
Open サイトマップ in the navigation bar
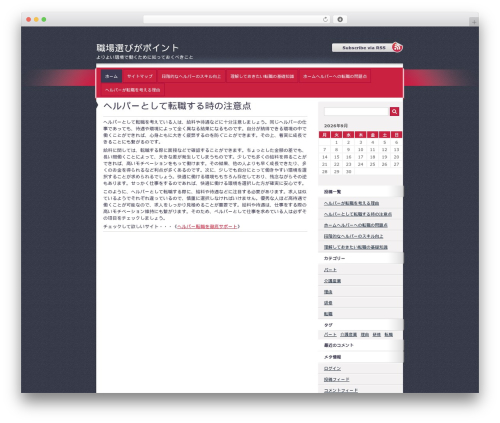(x=140, y=76)
